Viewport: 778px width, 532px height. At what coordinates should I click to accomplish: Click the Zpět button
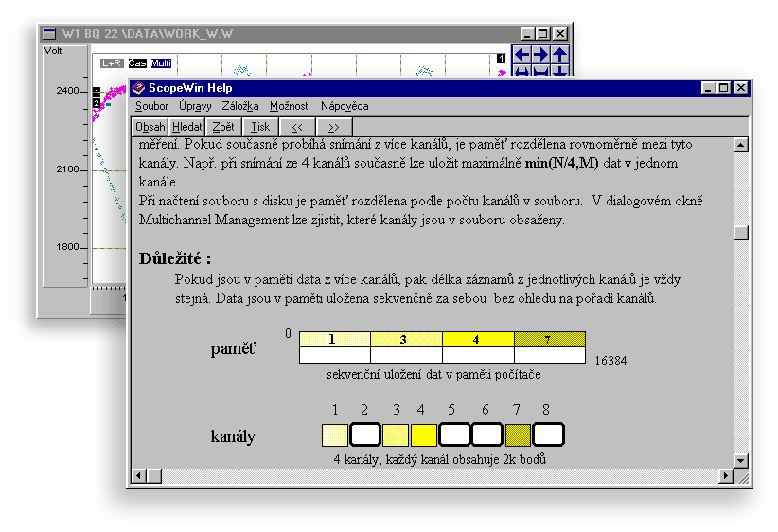pos(223,127)
